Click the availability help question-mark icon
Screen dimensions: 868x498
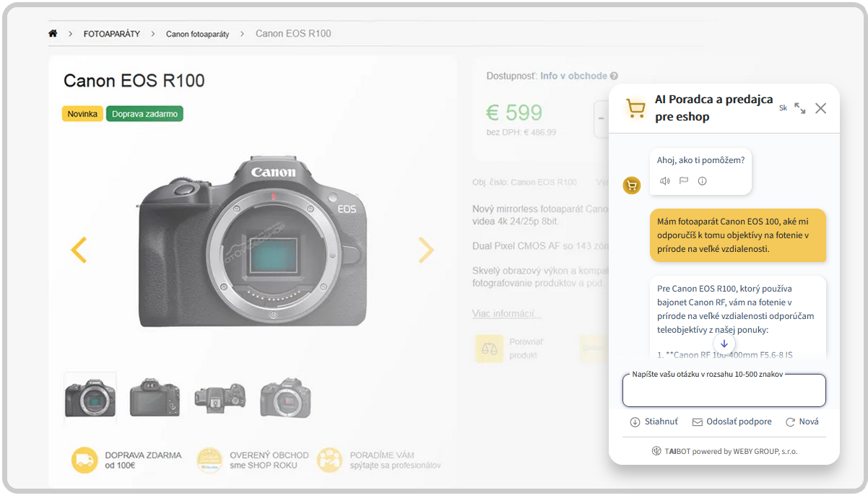click(x=614, y=76)
